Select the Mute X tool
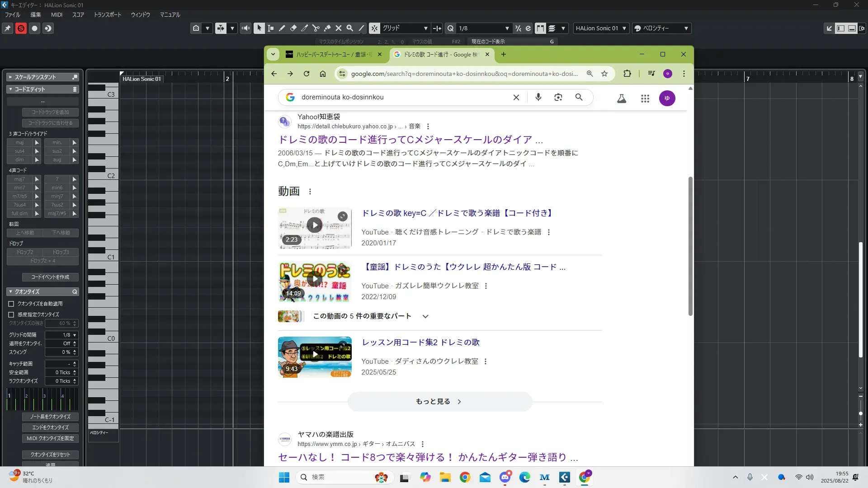The image size is (868, 488). pyautogui.click(x=339, y=28)
